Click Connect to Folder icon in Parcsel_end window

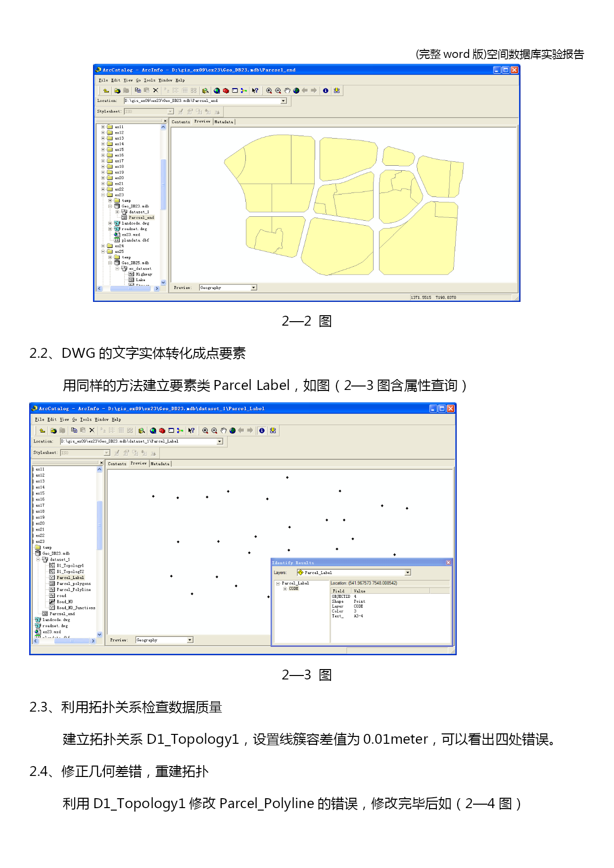tap(117, 91)
